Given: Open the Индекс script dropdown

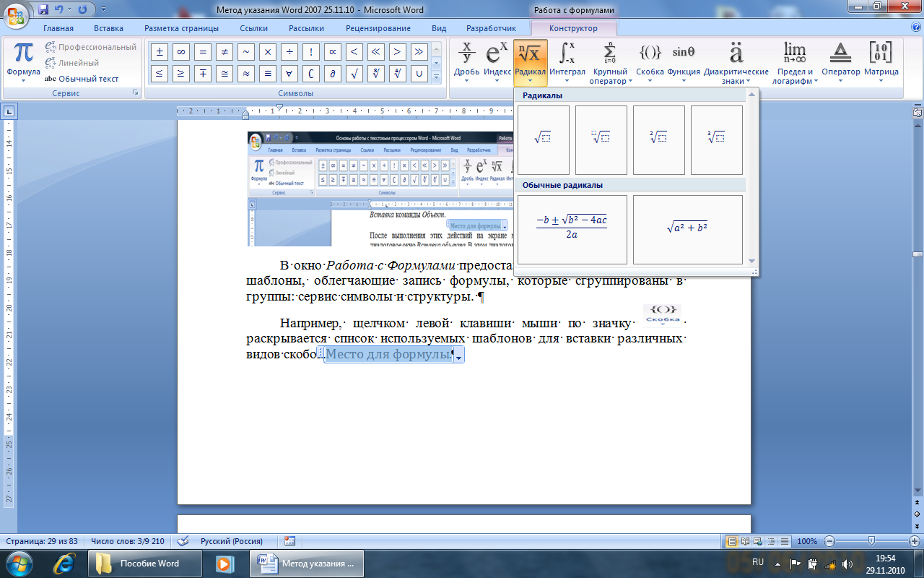Looking at the screenshot, I should 497,62.
